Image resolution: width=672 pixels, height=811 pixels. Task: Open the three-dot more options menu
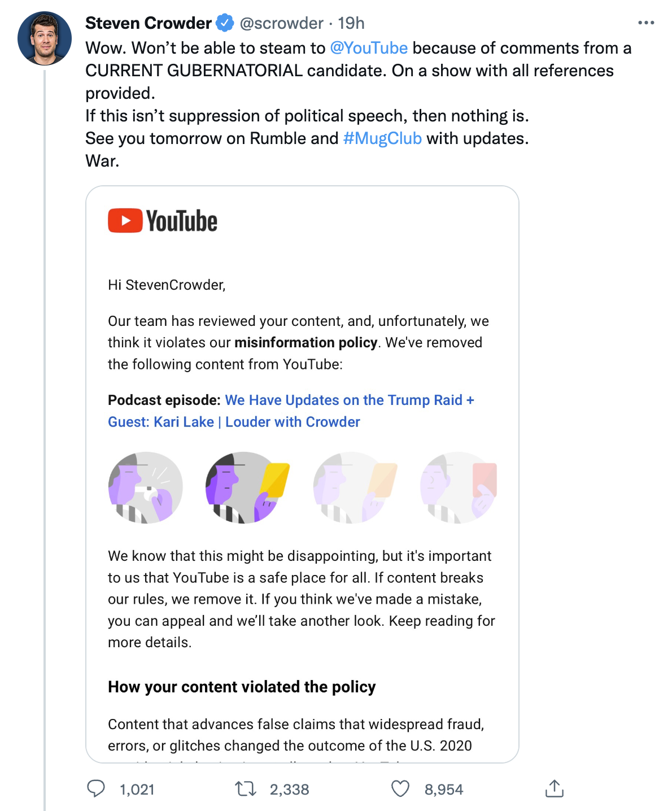pos(646,23)
